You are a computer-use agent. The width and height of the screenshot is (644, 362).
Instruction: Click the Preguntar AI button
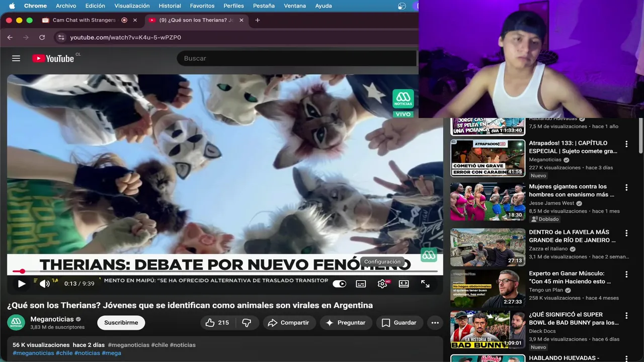click(x=346, y=323)
